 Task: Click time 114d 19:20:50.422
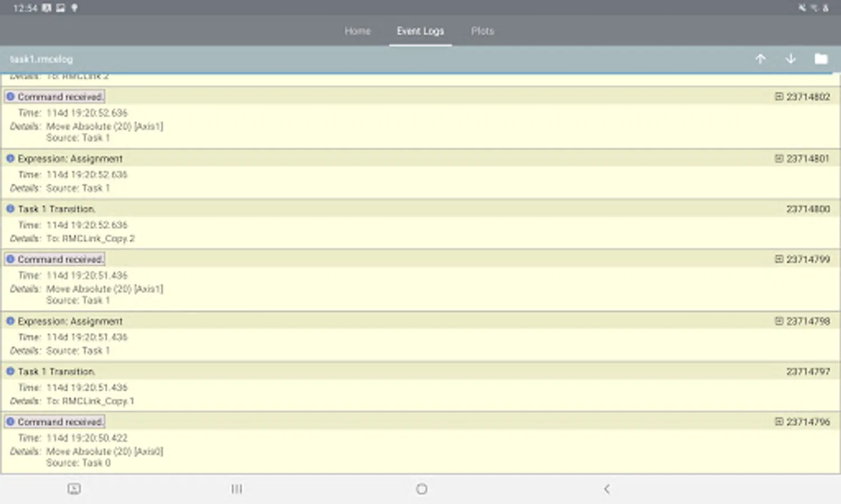tap(87, 438)
